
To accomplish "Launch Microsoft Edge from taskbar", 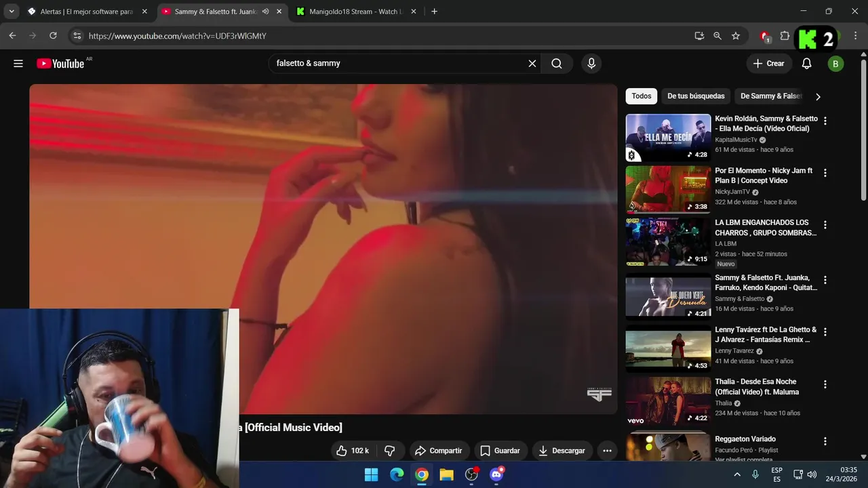I will [397, 474].
